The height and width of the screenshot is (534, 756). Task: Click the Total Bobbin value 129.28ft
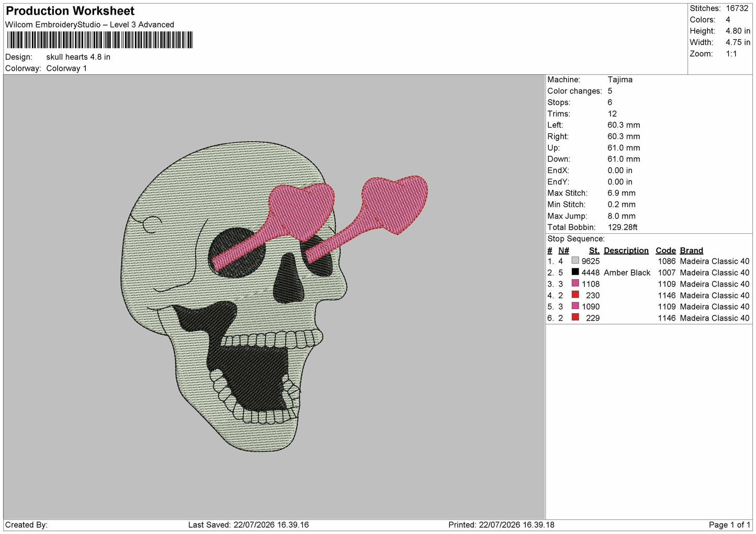[x=623, y=228]
